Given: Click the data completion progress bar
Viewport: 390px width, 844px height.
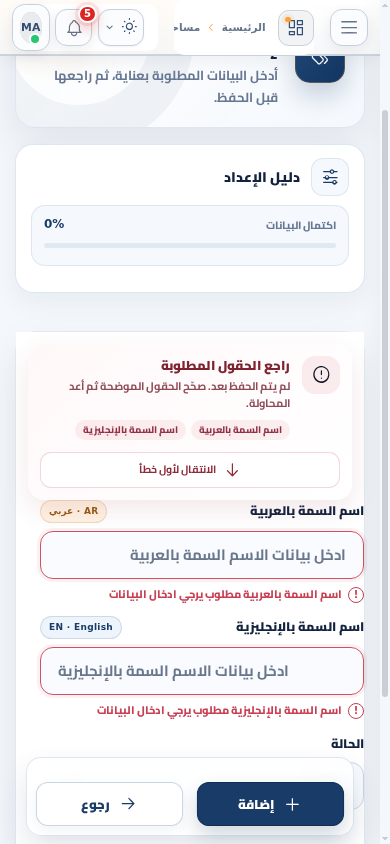Looking at the screenshot, I should click(x=190, y=245).
